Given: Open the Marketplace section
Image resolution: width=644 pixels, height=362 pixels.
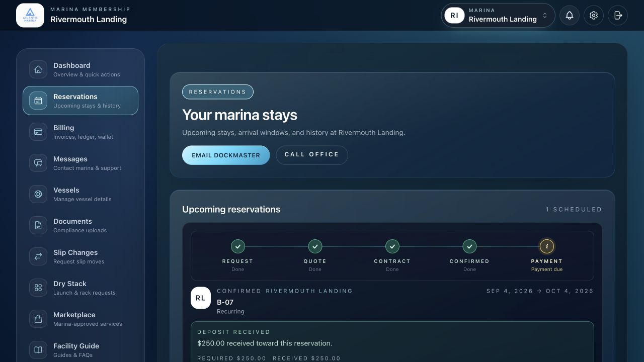Looking at the screenshot, I should click(x=80, y=319).
